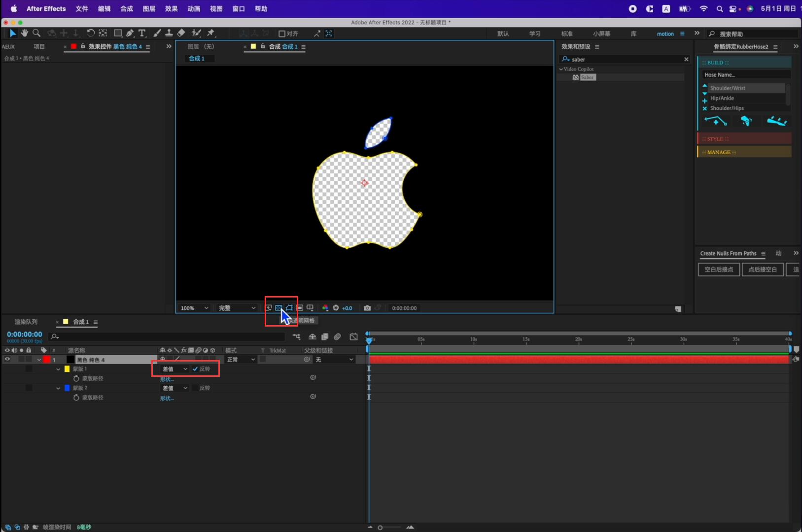Toggle stopwatch for 蒙版 2 蒙版路径
Image resolution: width=802 pixels, height=532 pixels.
point(76,398)
